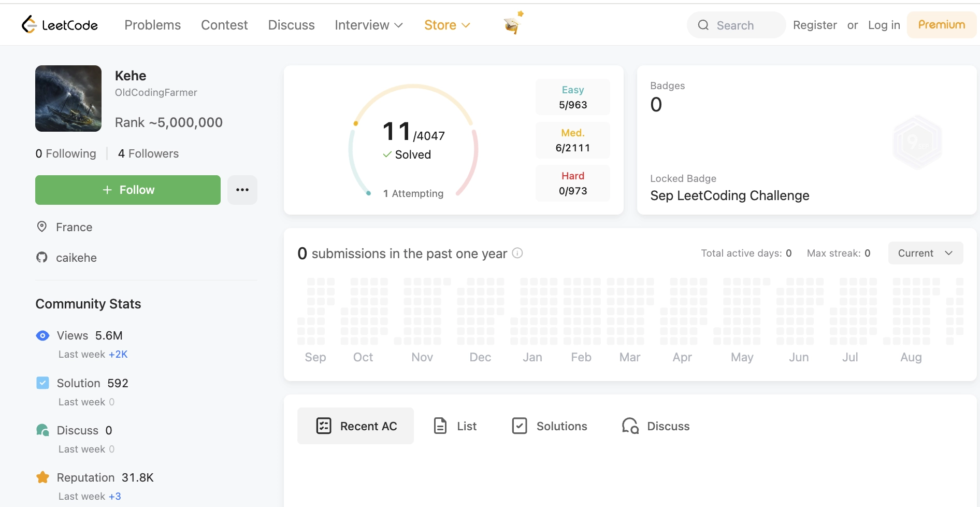Select the Sep LeetCoding Challenge badge text

[729, 195]
